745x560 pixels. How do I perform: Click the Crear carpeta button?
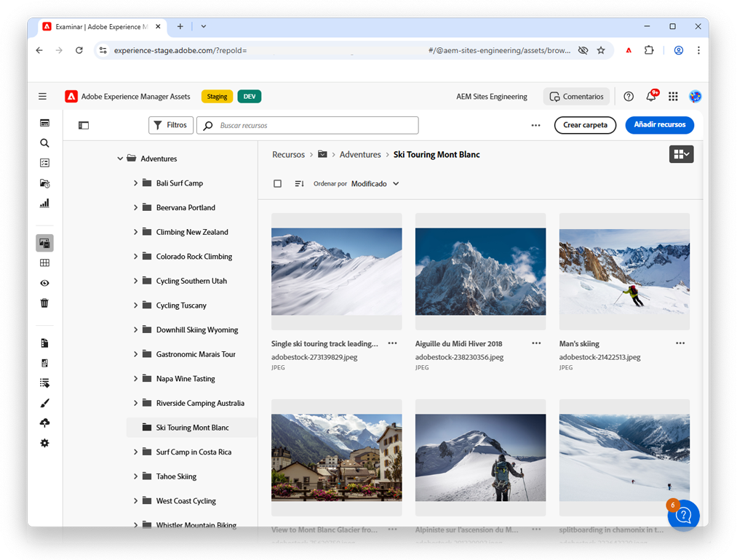pos(585,125)
